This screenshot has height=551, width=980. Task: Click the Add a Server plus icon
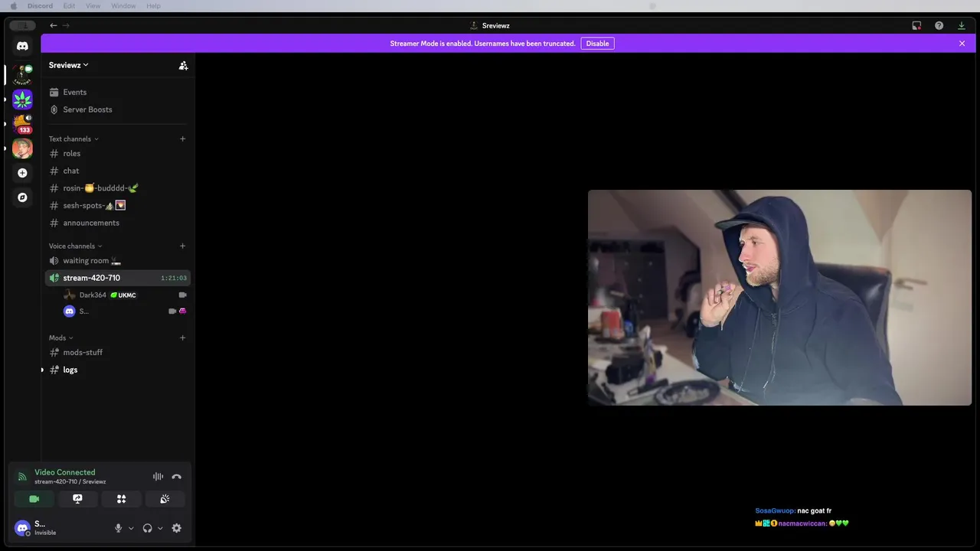coord(22,173)
